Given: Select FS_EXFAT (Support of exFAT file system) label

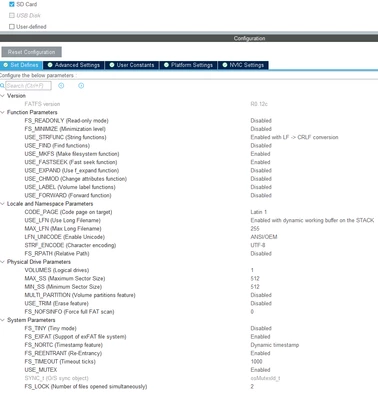Looking at the screenshot, I should 75,337.
